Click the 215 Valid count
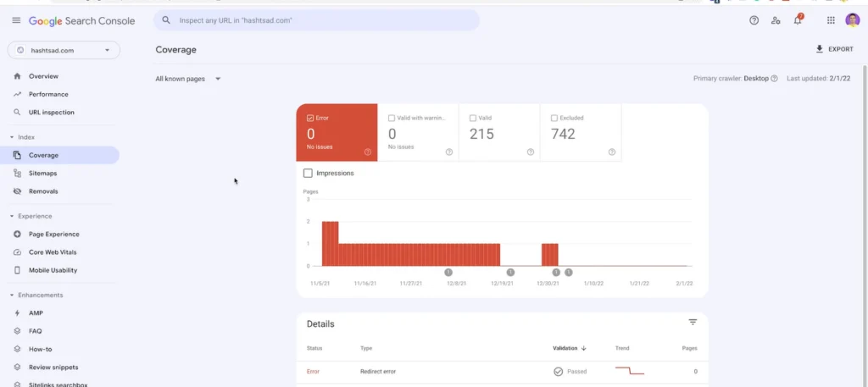This screenshot has width=868, height=387. [x=481, y=134]
